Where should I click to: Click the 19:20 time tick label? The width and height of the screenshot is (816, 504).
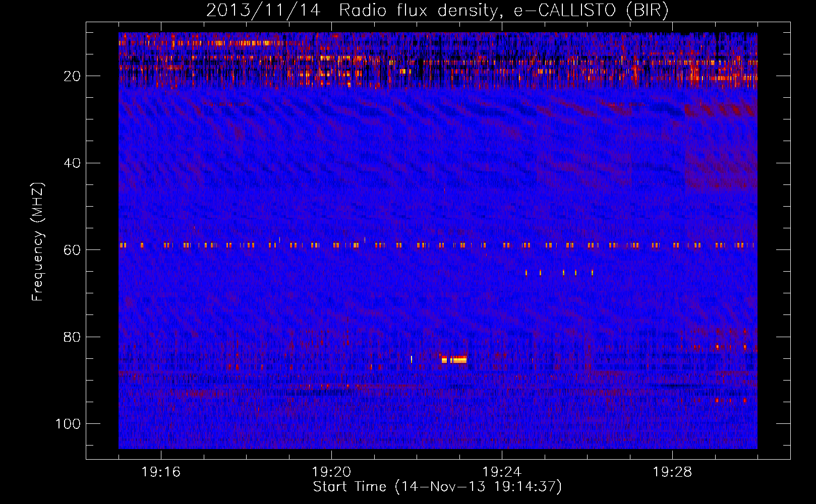[x=331, y=472]
